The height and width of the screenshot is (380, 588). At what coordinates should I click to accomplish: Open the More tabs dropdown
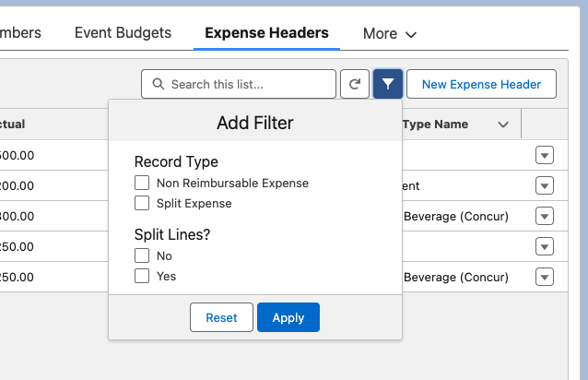(x=390, y=33)
